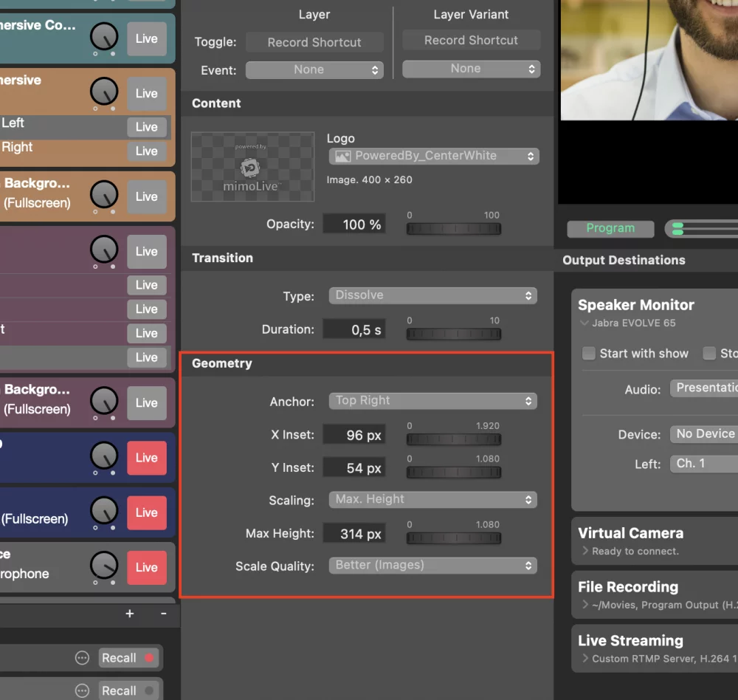Click the mimoLive logo thumbnail preview
Viewport: 738px width, 700px height.
(252, 167)
